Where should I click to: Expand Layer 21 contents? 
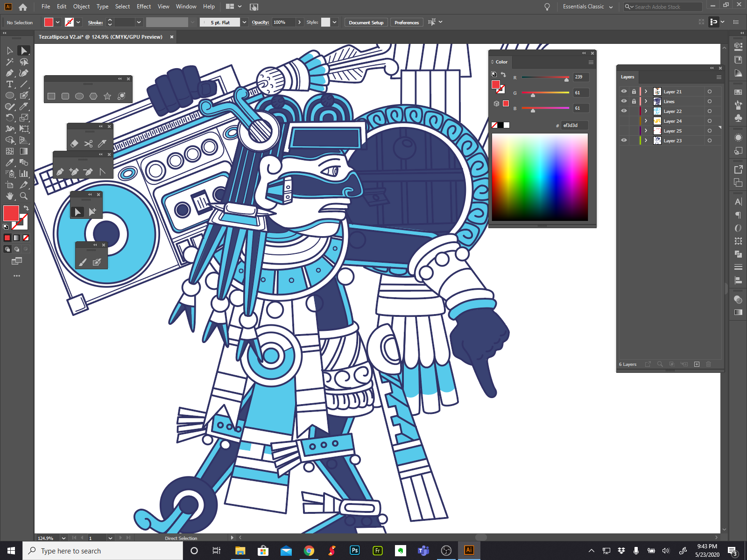pyautogui.click(x=646, y=91)
